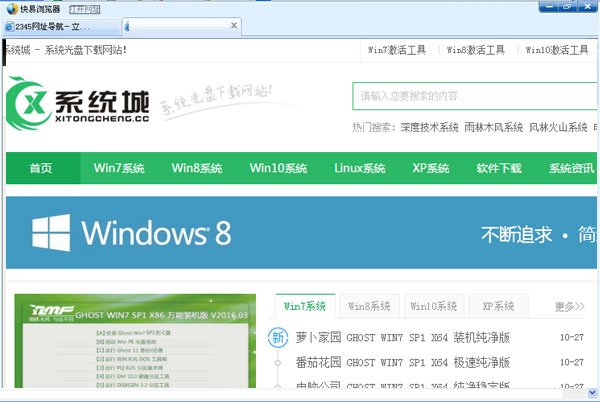Select the XP系统 list tab
600x402 pixels.
pyautogui.click(x=498, y=306)
